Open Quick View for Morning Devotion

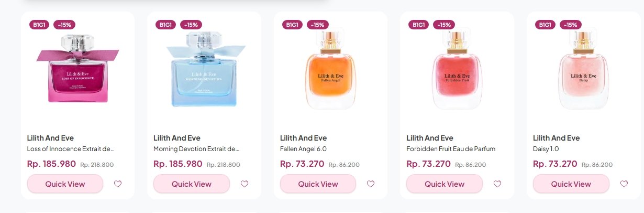pos(192,184)
